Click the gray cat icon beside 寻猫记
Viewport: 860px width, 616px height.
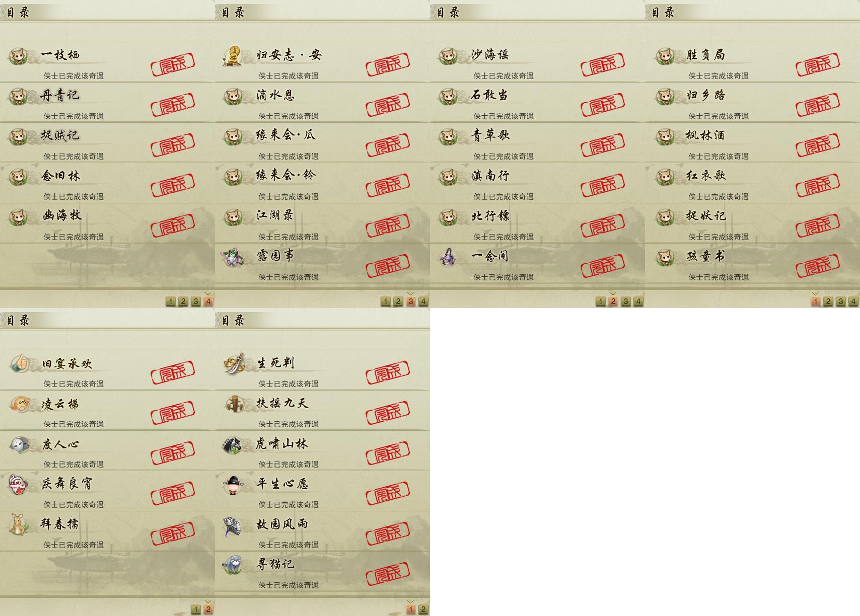[233, 565]
